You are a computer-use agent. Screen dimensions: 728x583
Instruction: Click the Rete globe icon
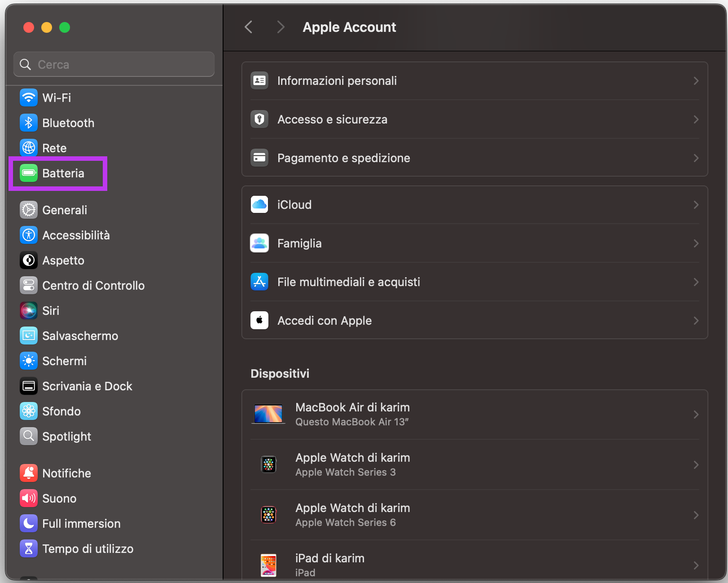pyautogui.click(x=28, y=148)
